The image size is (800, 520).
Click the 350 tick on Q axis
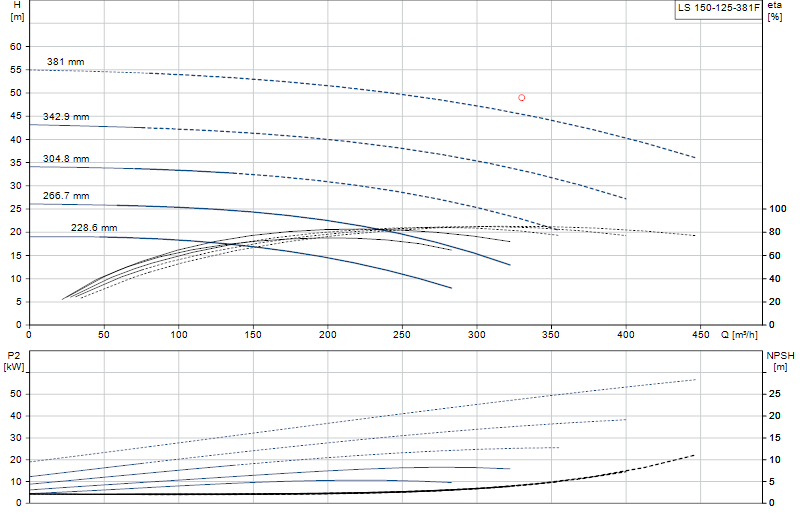click(551, 335)
